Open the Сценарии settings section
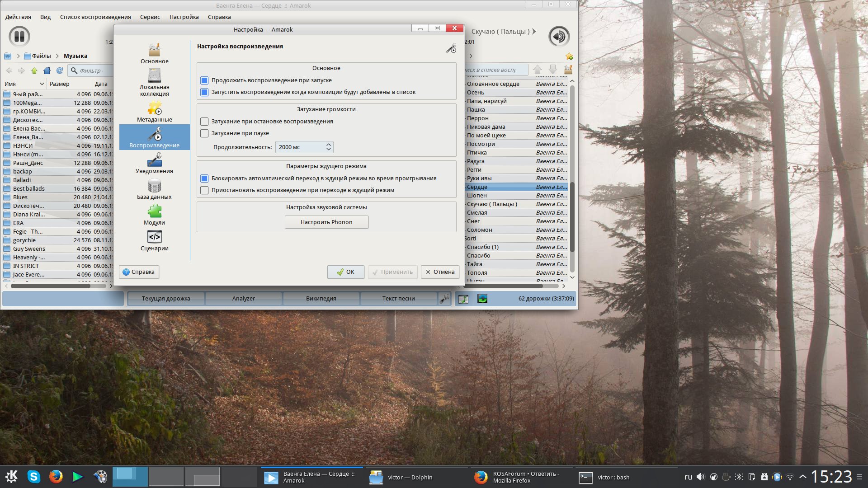 tap(154, 240)
